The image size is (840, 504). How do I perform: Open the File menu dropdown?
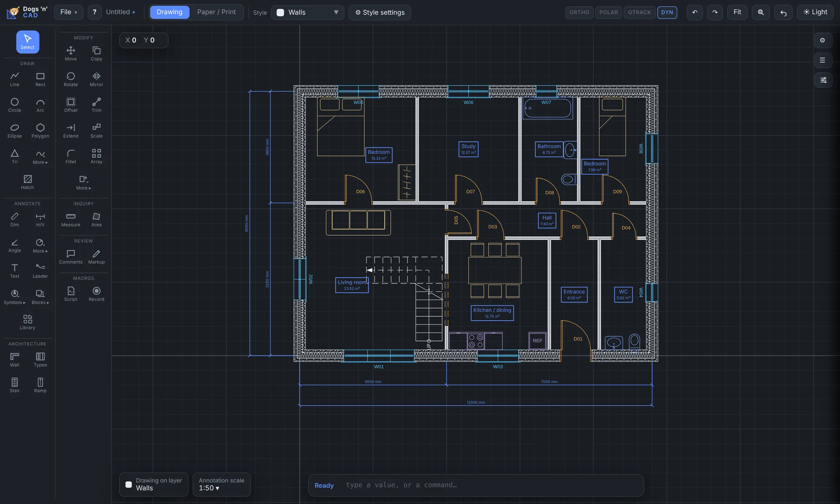point(68,12)
